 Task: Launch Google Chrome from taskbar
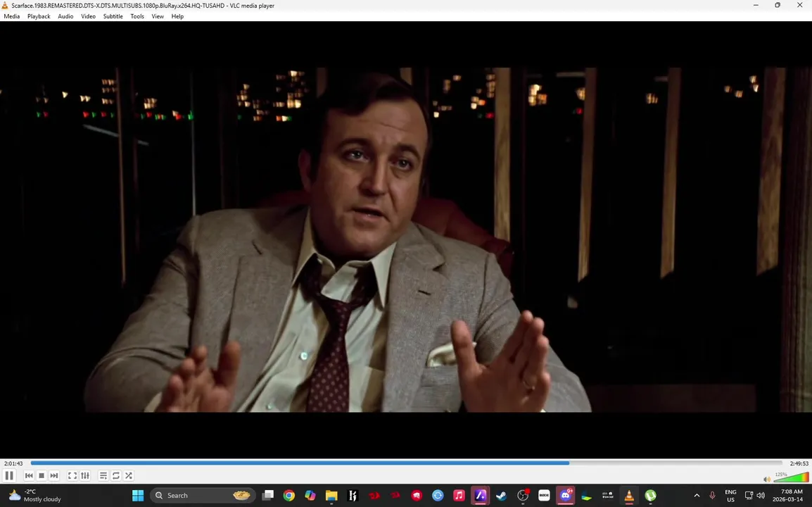coord(289,496)
